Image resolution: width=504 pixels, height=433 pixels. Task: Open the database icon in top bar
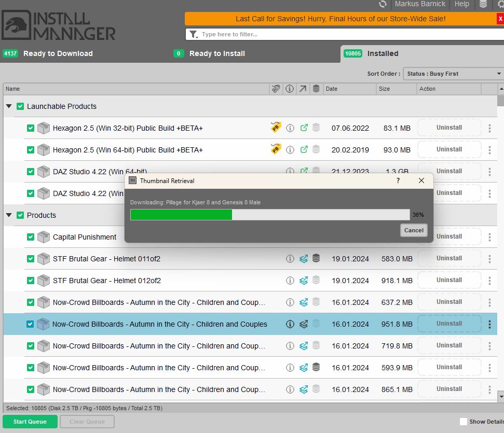[x=483, y=4]
